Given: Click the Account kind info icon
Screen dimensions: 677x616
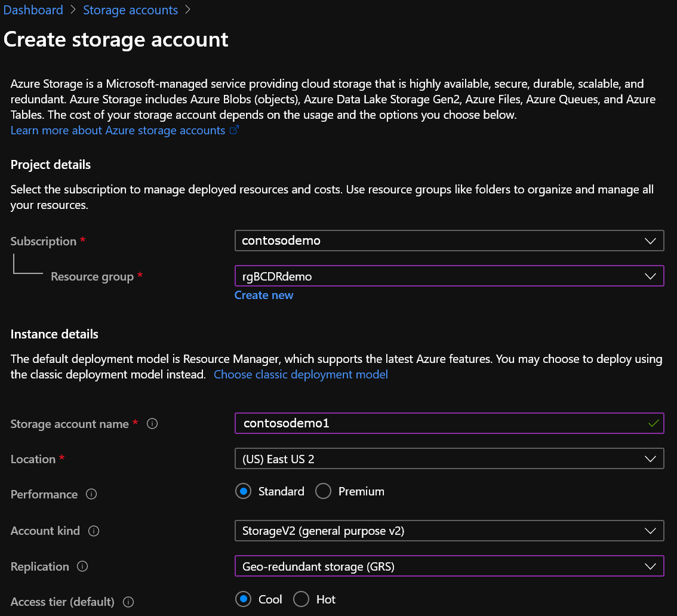Looking at the screenshot, I should point(94,531).
